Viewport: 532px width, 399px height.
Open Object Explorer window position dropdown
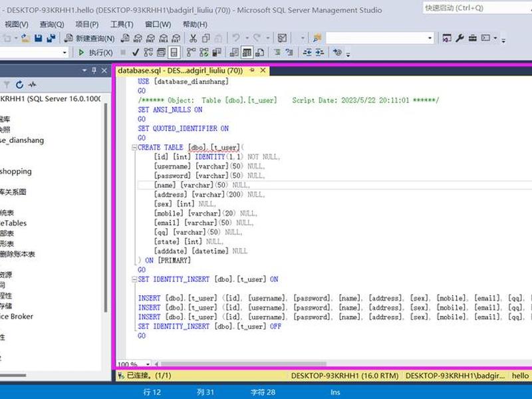tap(84, 70)
